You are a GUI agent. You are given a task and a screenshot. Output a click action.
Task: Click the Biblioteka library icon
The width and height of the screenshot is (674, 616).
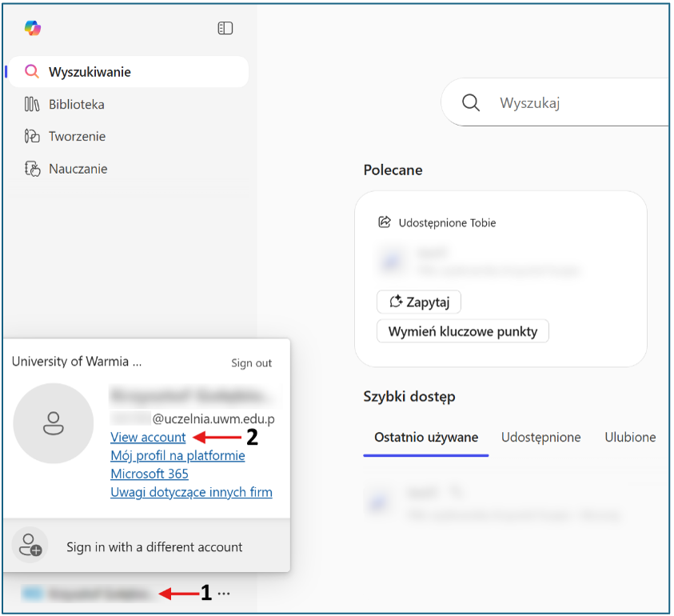click(32, 104)
